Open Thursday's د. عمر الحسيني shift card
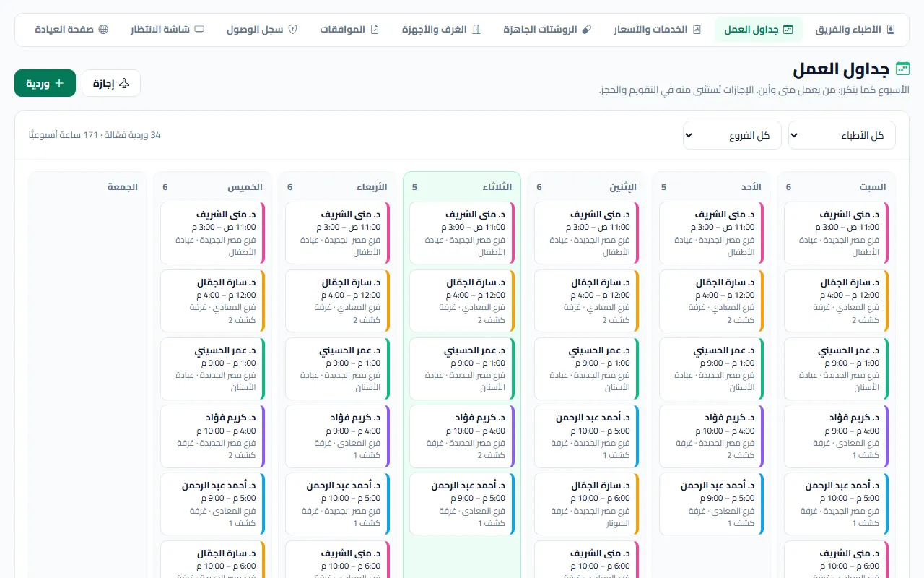This screenshot has width=924, height=578. (x=213, y=368)
